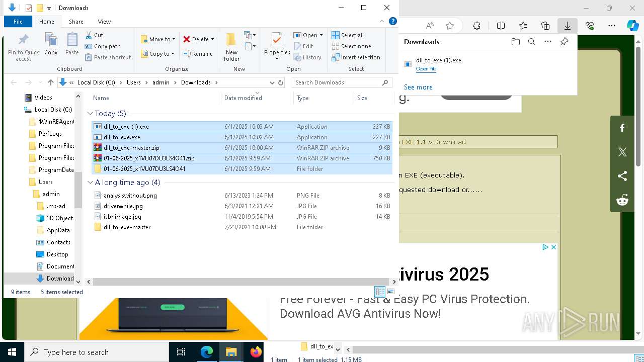Open Quick Access Toolbar customize dropdown

click(49, 8)
